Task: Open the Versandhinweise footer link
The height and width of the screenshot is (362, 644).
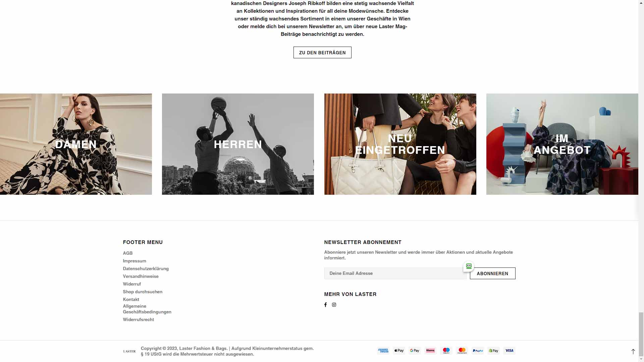Action: 141,276
